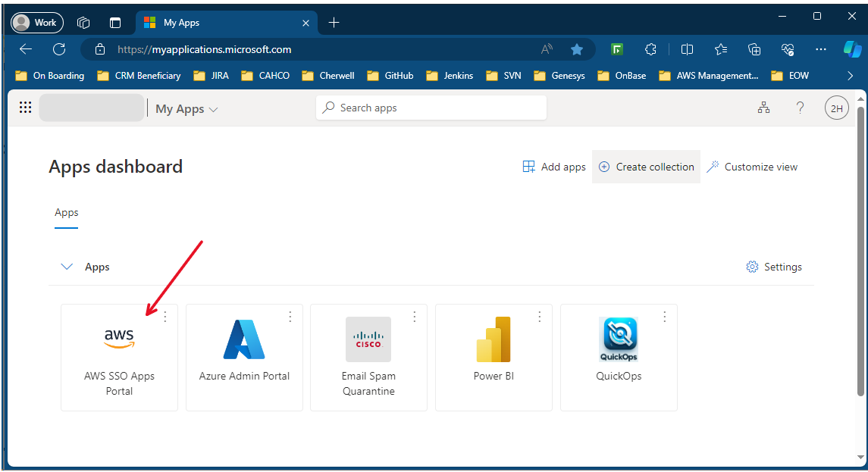
Task: Open the three-dot menu on Power BI tile
Action: 540,317
